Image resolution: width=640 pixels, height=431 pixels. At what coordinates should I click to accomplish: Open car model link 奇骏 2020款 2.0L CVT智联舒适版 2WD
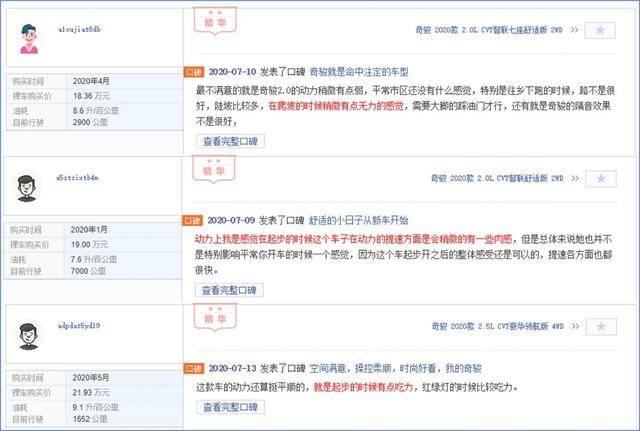[497, 178]
